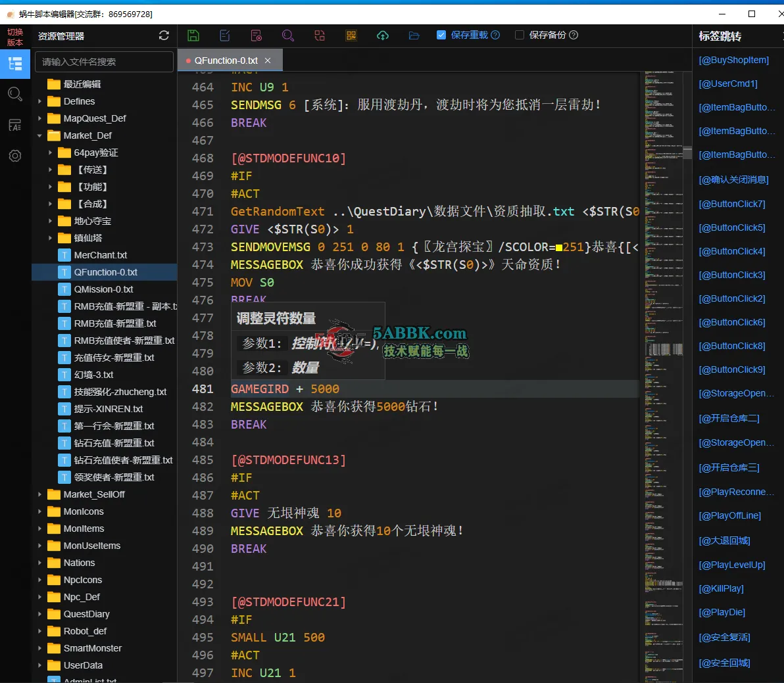Expand the 镇仙塔 folder
This screenshot has width=784, height=683.
coord(50,238)
